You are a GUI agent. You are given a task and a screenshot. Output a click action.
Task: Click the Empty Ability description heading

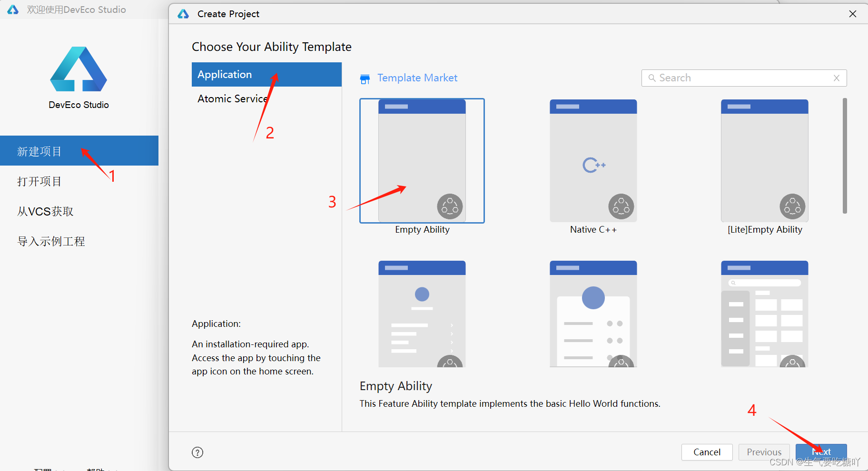pos(396,386)
